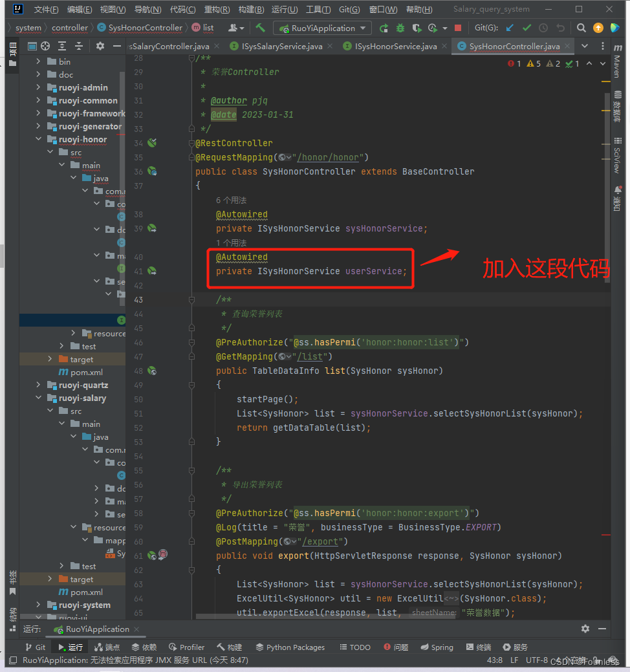630x672 pixels.
Task: Show hidden editor tabs chevron
Action: 585,46
